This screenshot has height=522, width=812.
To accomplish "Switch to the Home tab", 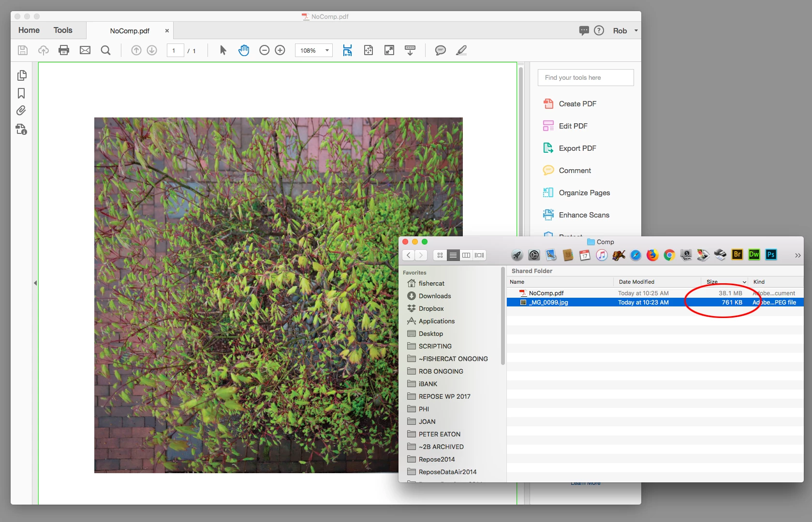I will tap(29, 30).
